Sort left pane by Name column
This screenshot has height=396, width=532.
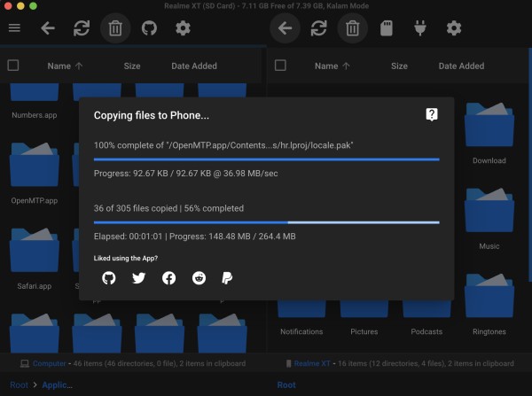point(59,66)
